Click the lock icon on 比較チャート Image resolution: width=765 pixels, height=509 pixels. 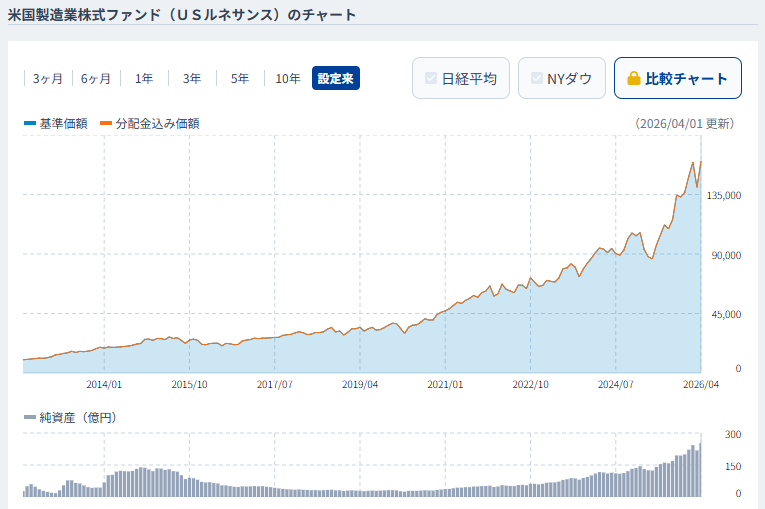point(633,78)
